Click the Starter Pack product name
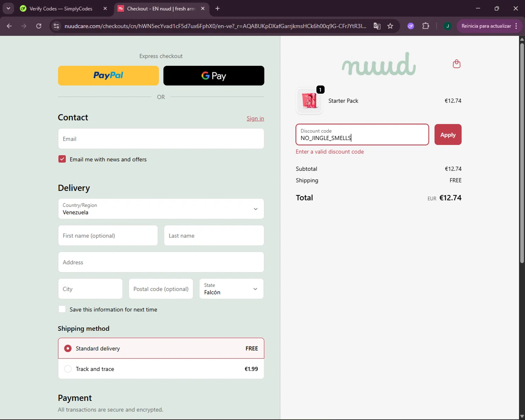Screen dimensions: 525x420 click(343, 101)
